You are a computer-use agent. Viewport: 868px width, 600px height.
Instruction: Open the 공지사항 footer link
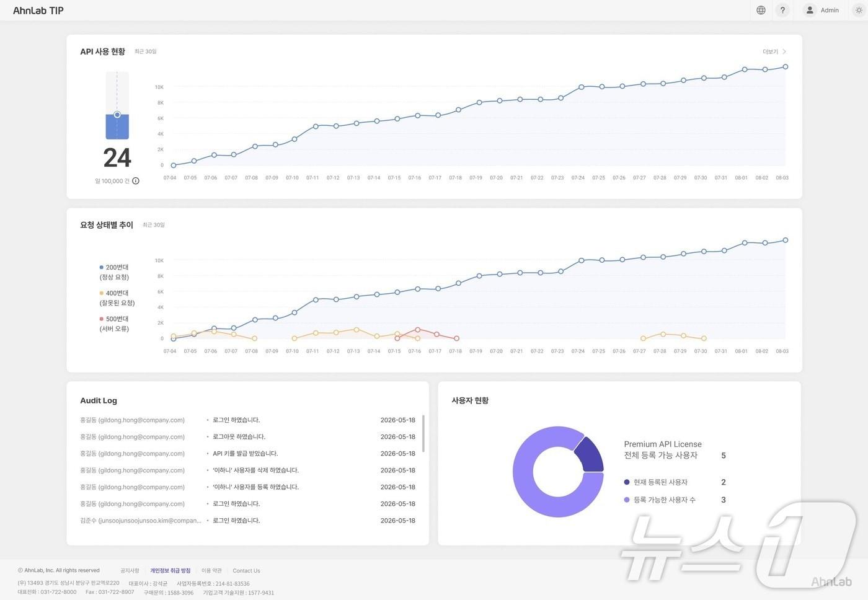point(130,570)
